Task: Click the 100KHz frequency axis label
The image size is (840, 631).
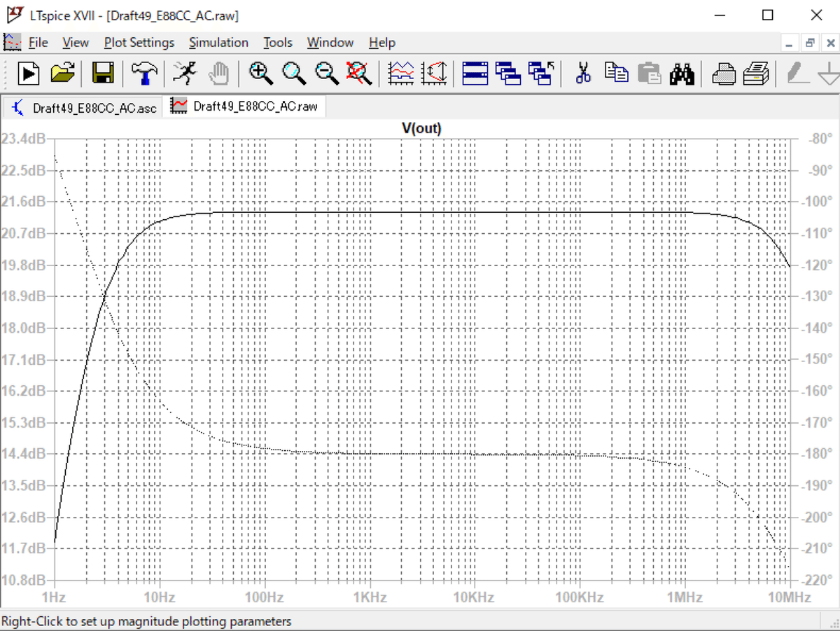Action: [x=580, y=597]
